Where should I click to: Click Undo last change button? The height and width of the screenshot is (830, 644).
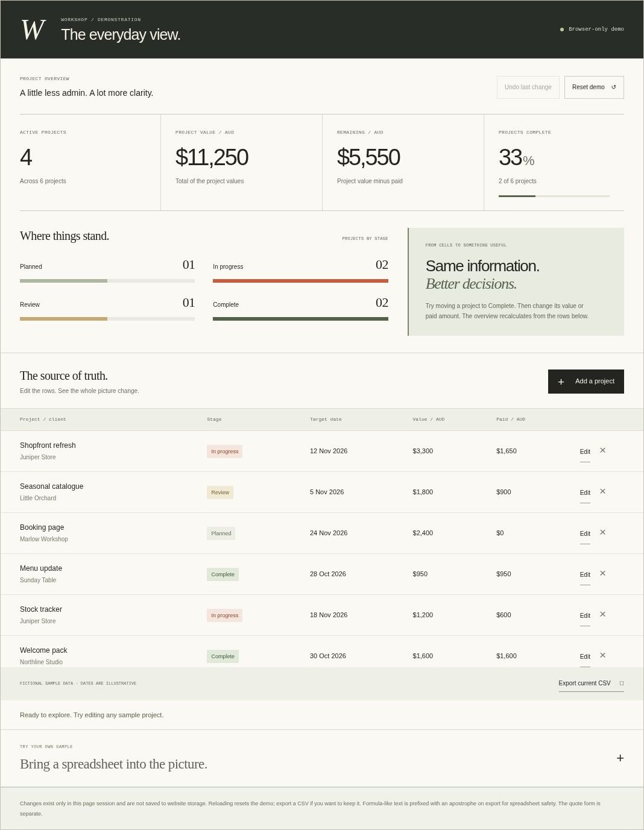coord(528,87)
